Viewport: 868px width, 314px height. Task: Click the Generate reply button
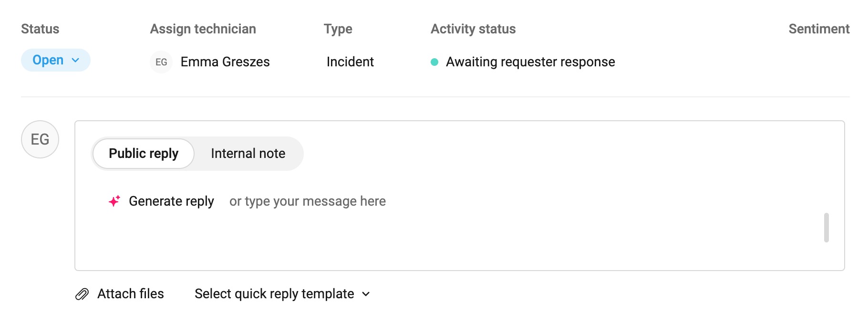click(x=161, y=201)
